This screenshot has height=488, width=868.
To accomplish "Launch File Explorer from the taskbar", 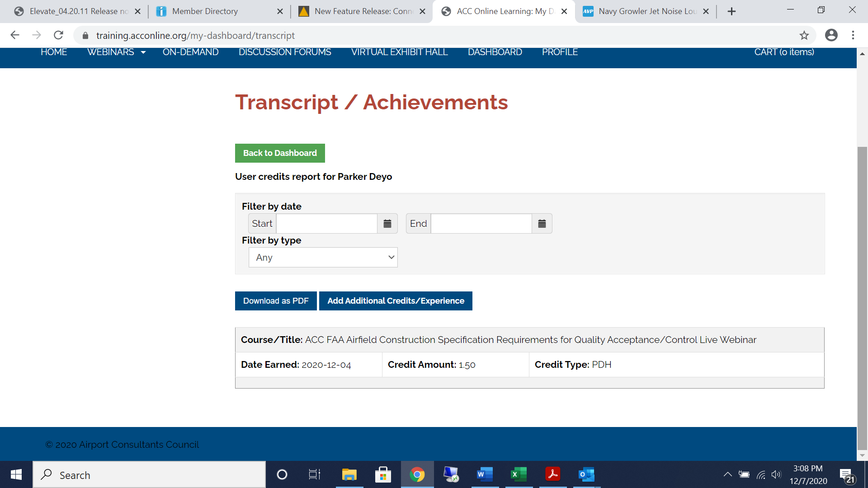I will (349, 474).
